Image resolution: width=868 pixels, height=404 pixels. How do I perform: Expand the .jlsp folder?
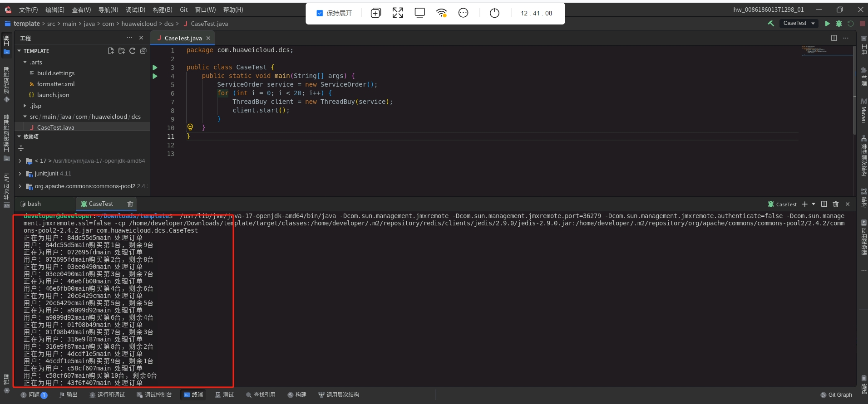pos(25,106)
